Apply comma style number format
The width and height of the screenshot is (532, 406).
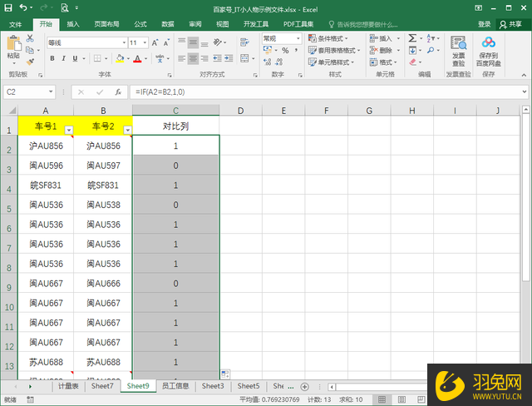pos(297,51)
